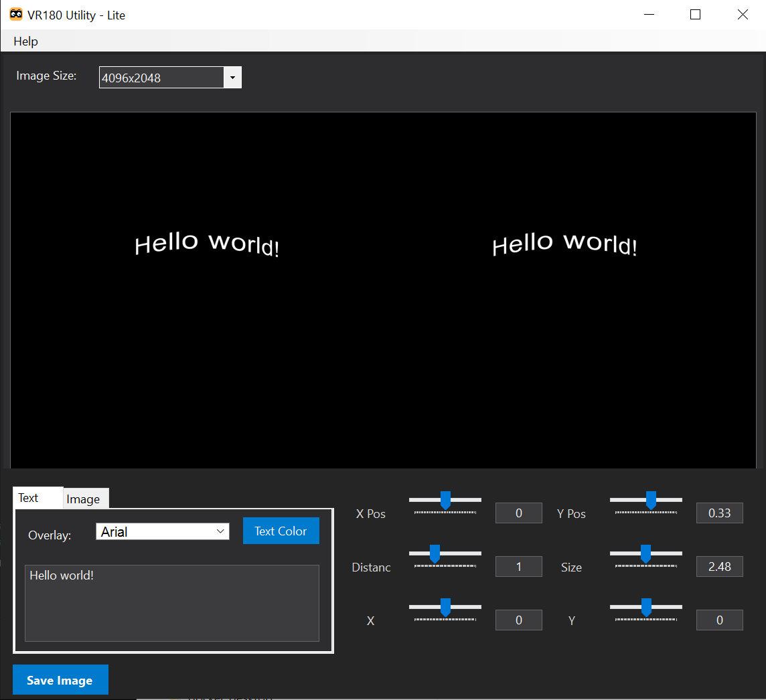Viewport: 766px width, 700px height.
Task: Click the X Pos value field
Action: coord(519,513)
